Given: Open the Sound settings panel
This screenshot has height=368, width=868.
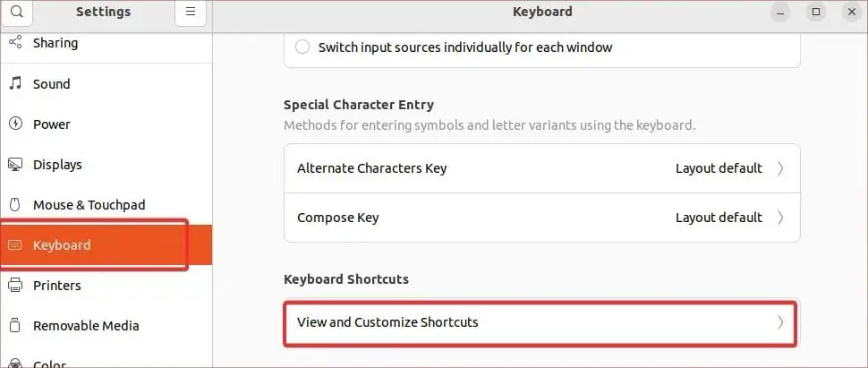Looking at the screenshot, I should click(x=51, y=84).
